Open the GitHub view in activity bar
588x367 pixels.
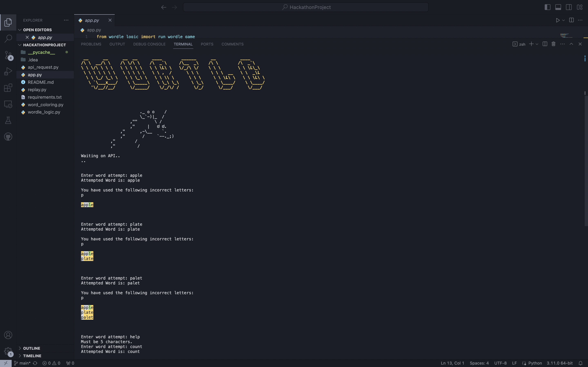[x=8, y=137]
